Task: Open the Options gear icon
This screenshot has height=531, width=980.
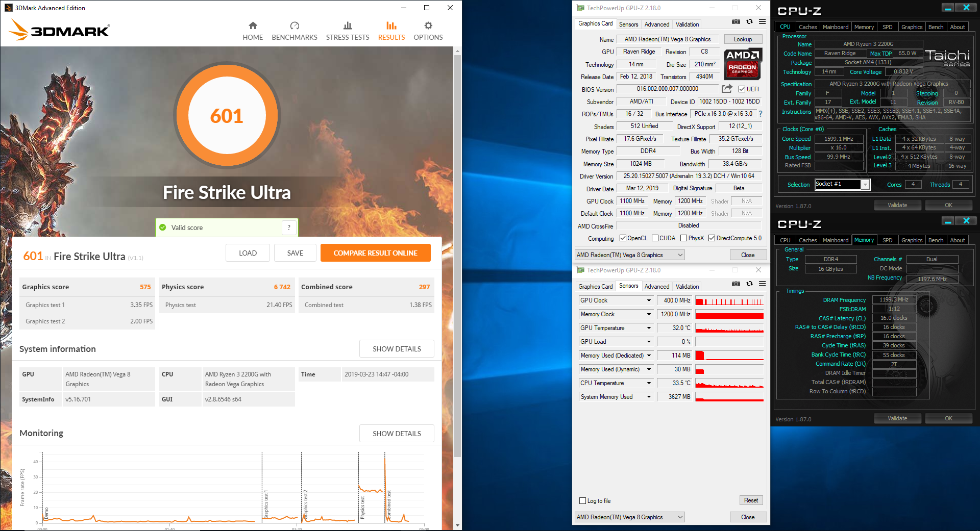Action: [x=428, y=26]
